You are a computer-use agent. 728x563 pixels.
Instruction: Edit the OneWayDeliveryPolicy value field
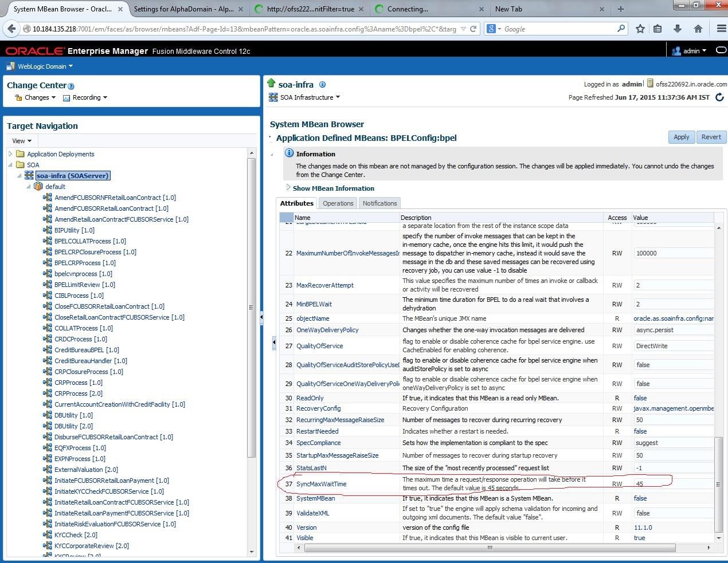674,330
